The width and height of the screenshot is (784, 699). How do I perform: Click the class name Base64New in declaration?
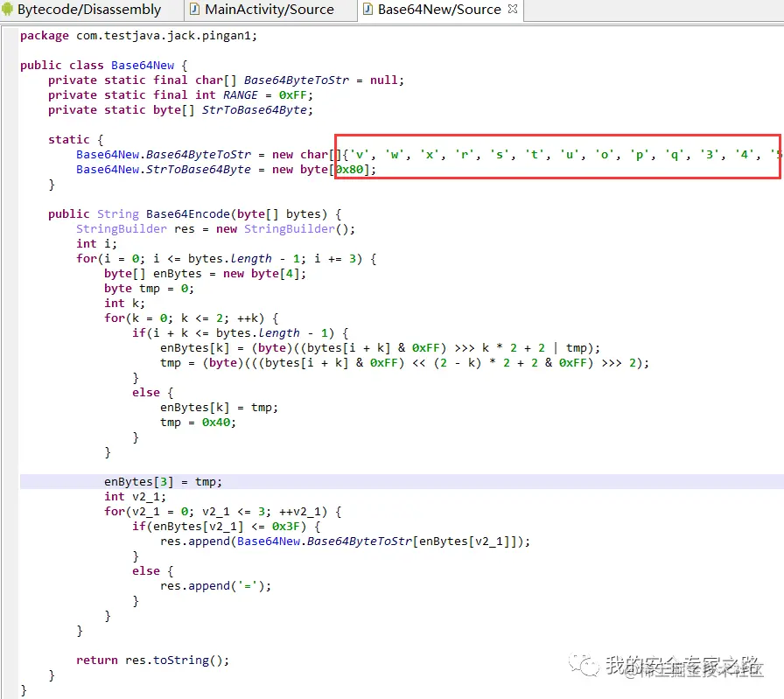(143, 66)
